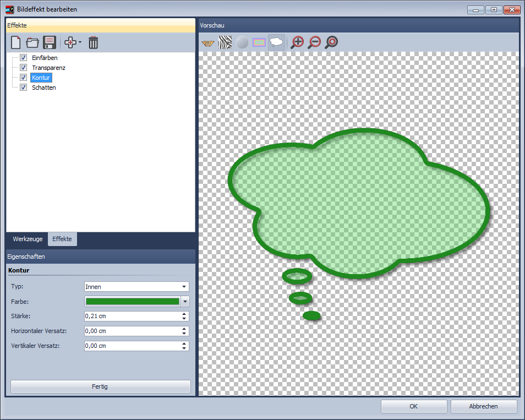
Task: Uncheck the Einfärben effect checkbox
Action: (x=24, y=58)
